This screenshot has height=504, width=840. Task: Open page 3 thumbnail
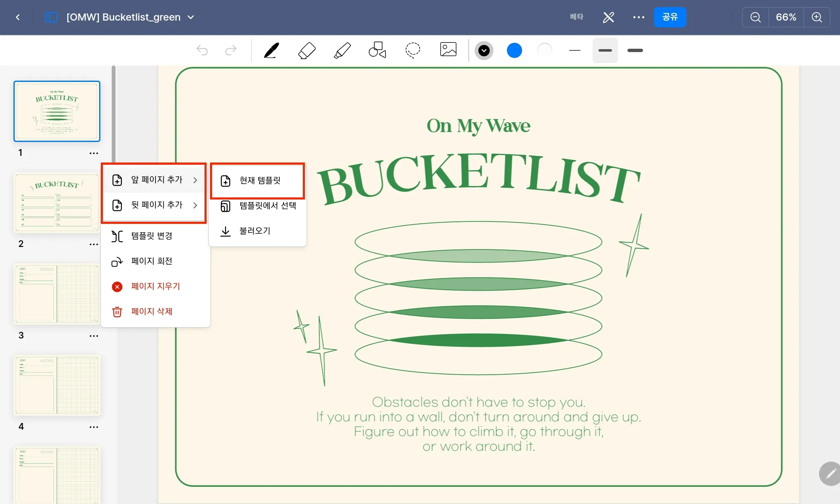coord(57,294)
